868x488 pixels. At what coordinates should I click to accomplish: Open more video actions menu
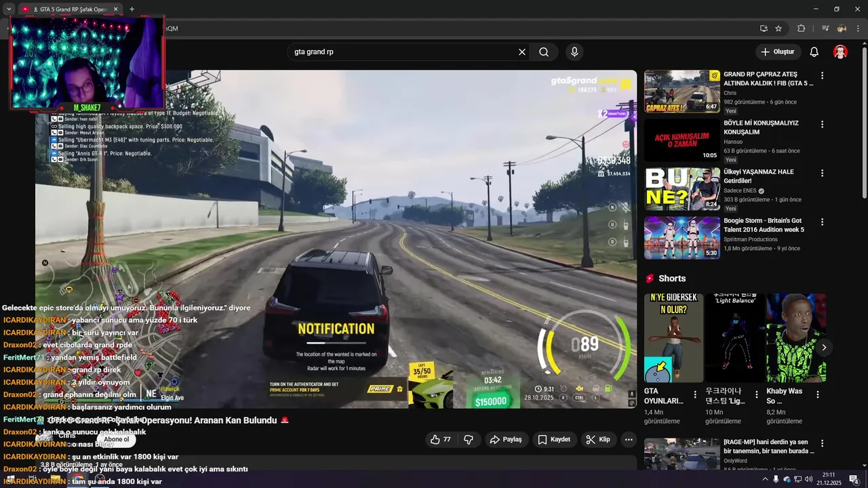pos(629,439)
